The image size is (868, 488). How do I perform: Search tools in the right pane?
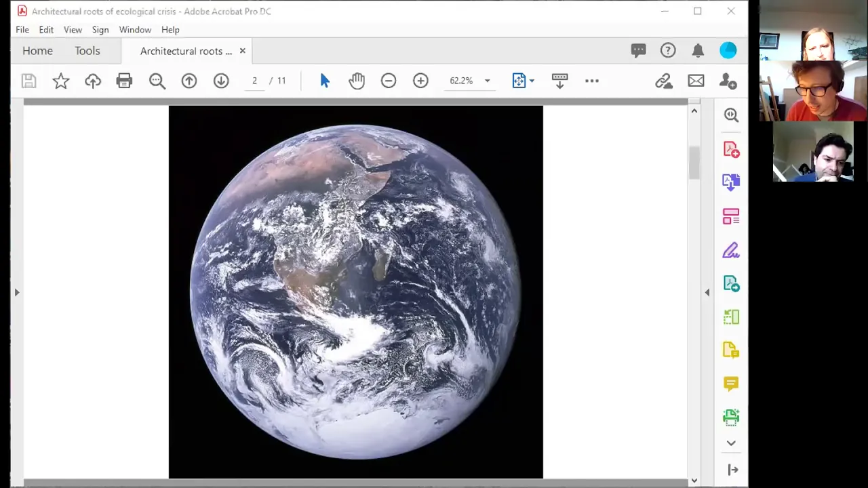[x=731, y=115]
